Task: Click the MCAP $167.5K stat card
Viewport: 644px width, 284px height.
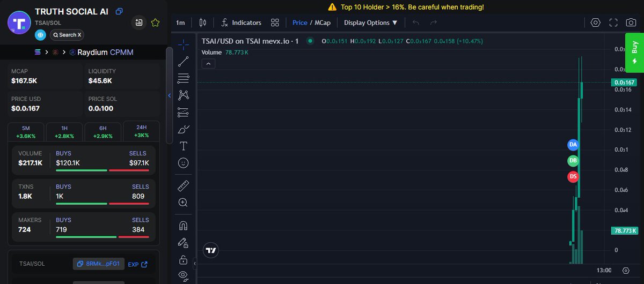Action: pyautogui.click(x=45, y=77)
